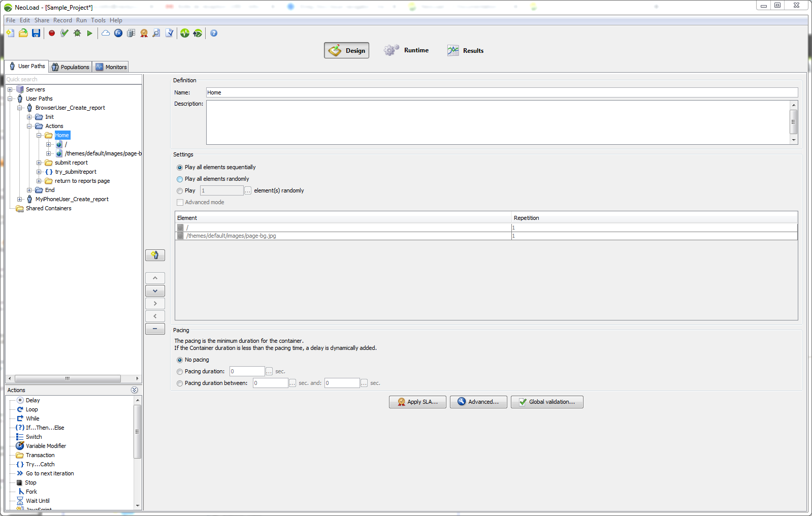812x516 pixels.
Task: Select Play all elements randomly option
Action: pyautogui.click(x=180, y=179)
